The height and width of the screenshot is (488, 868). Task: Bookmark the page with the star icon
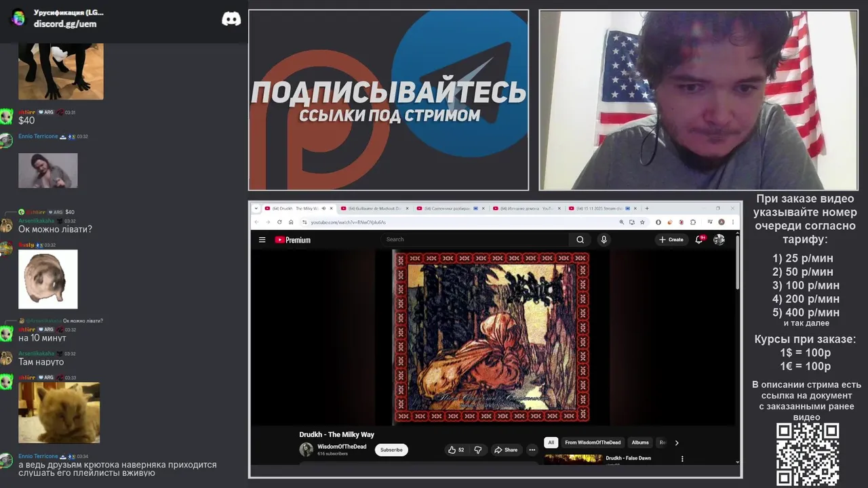(x=642, y=222)
